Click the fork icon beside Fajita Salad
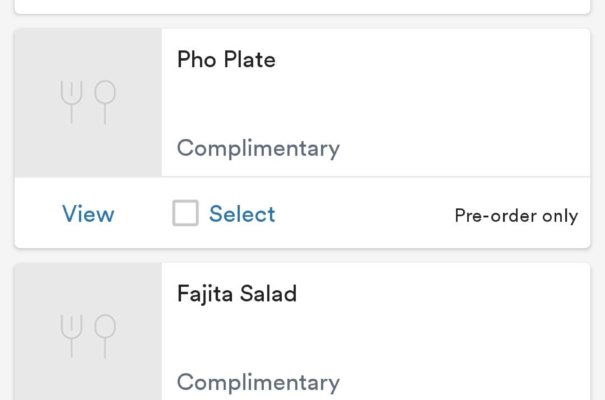605x400 pixels. tap(71, 336)
